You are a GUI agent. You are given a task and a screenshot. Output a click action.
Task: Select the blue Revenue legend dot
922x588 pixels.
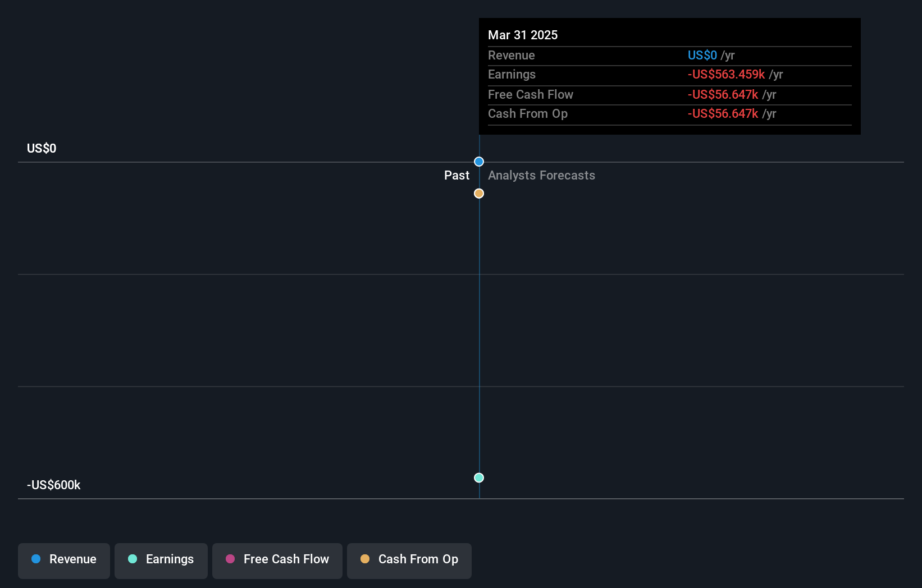click(x=36, y=559)
